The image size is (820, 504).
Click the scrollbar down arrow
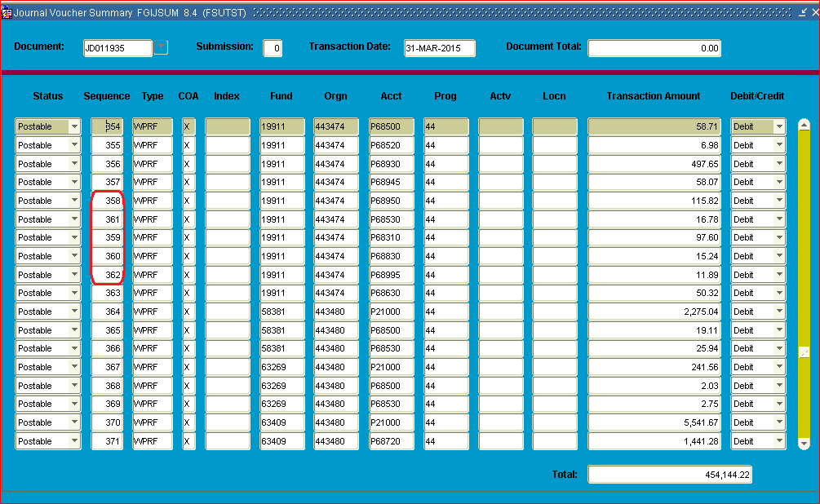[x=804, y=444]
